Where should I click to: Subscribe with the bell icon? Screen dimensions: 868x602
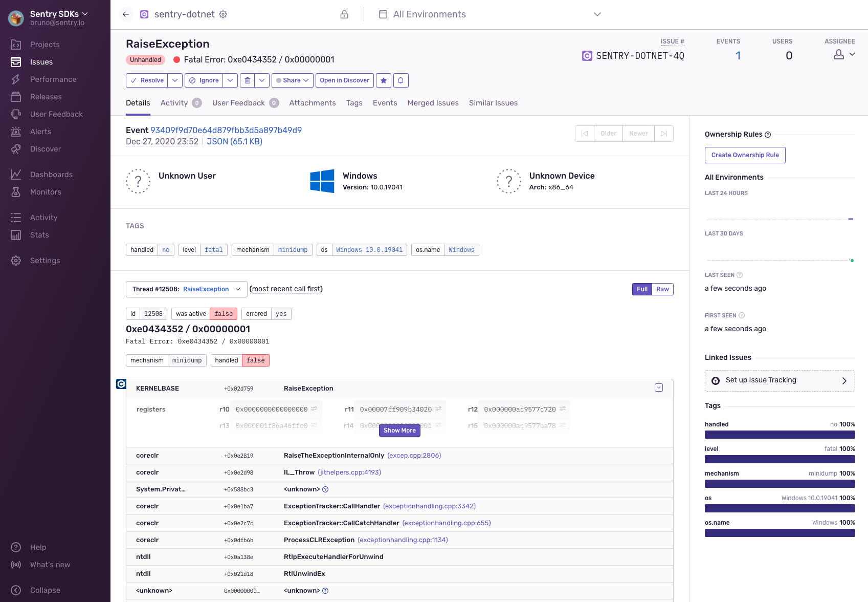(x=400, y=80)
